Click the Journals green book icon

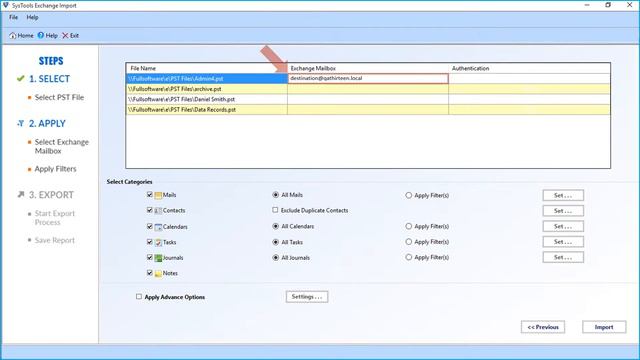click(158, 258)
